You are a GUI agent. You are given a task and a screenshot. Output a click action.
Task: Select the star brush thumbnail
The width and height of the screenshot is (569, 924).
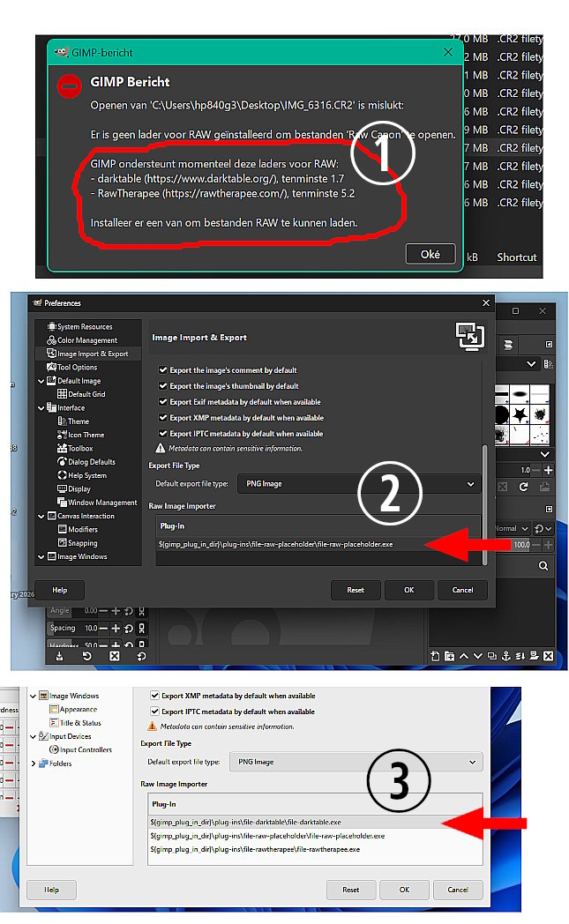520,414
